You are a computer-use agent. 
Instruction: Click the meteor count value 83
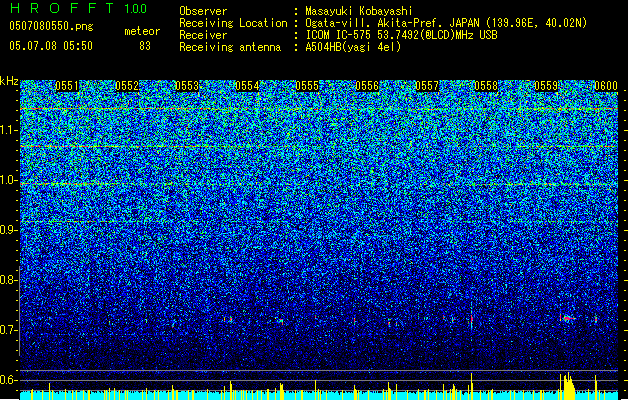coord(145,46)
